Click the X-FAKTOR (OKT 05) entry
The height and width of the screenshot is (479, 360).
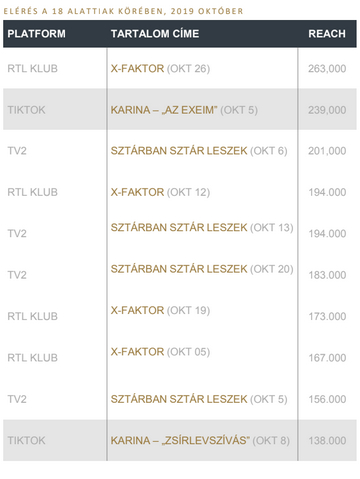(160, 352)
